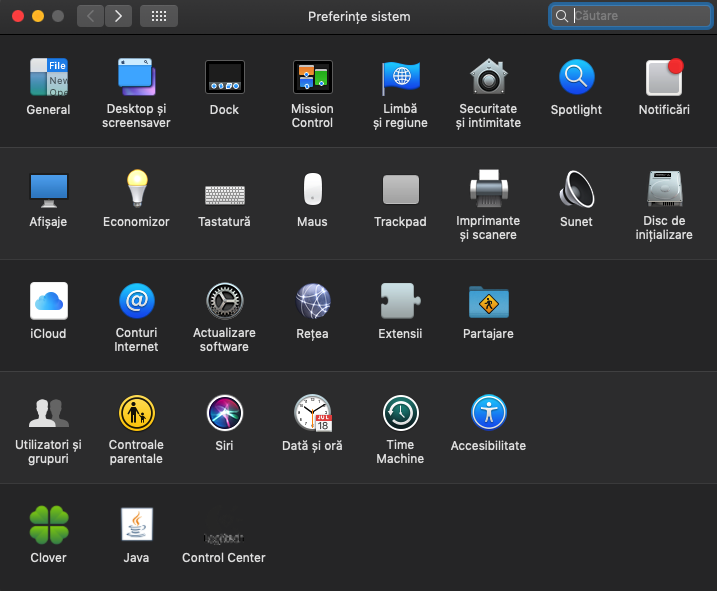
Task: Focus the Căutare search field
Action: pyautogui.click(x=631, y=16)
